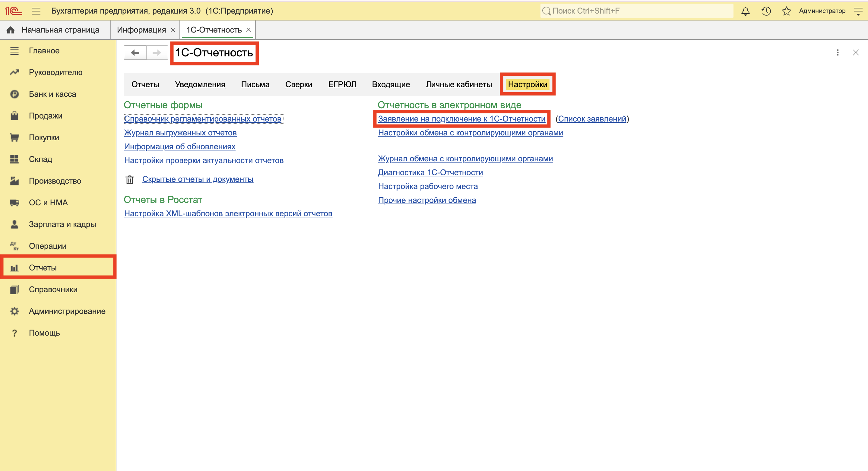Viewport: 868px width, 471px height.
Task: Open Зарплата и кадры person icon
Action: click(x=14, y=224)
